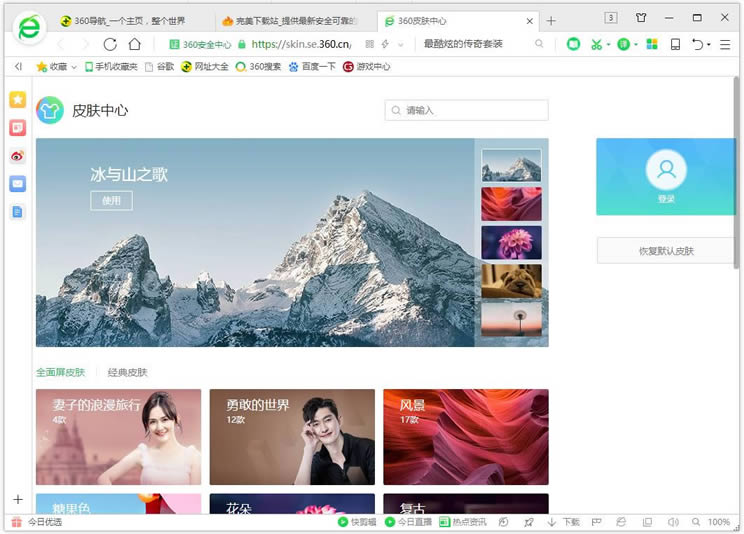Expand the scissors tool dropdown arrow

click(608, 45)
